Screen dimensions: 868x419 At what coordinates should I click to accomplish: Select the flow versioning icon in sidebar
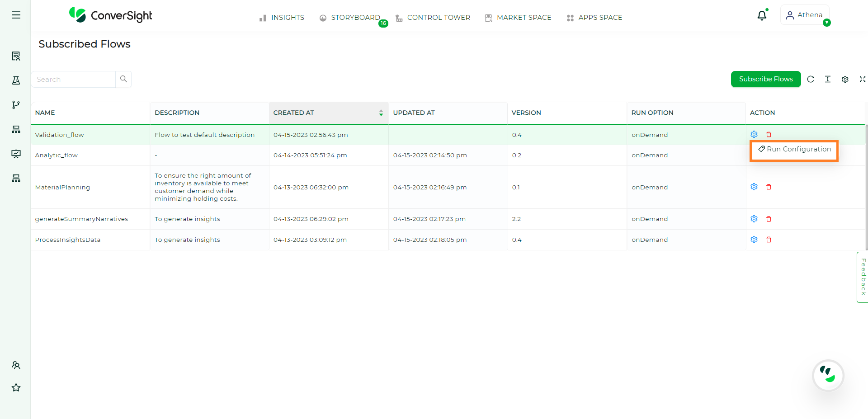click(x=16, y=104)
